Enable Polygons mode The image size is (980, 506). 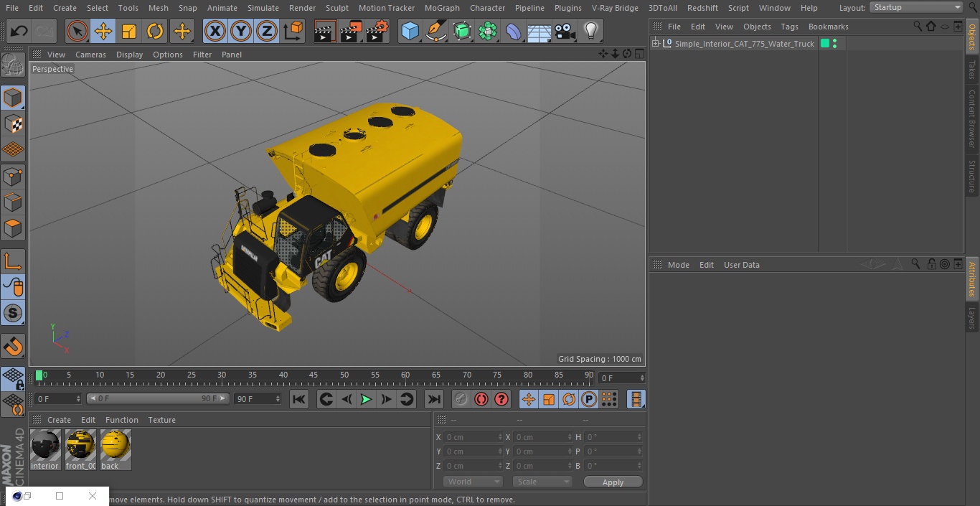click(13, 228)
